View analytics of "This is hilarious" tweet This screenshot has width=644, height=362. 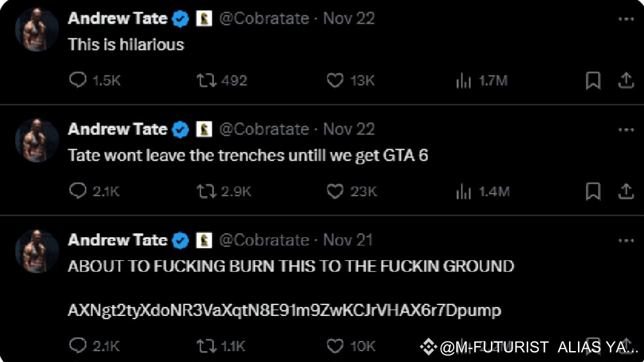[463, 81]
